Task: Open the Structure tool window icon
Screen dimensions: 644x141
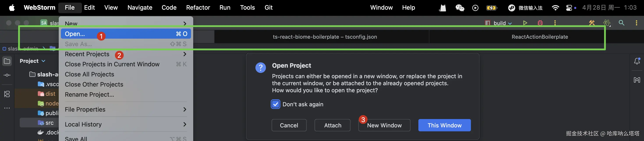Action: coord(7,94)
